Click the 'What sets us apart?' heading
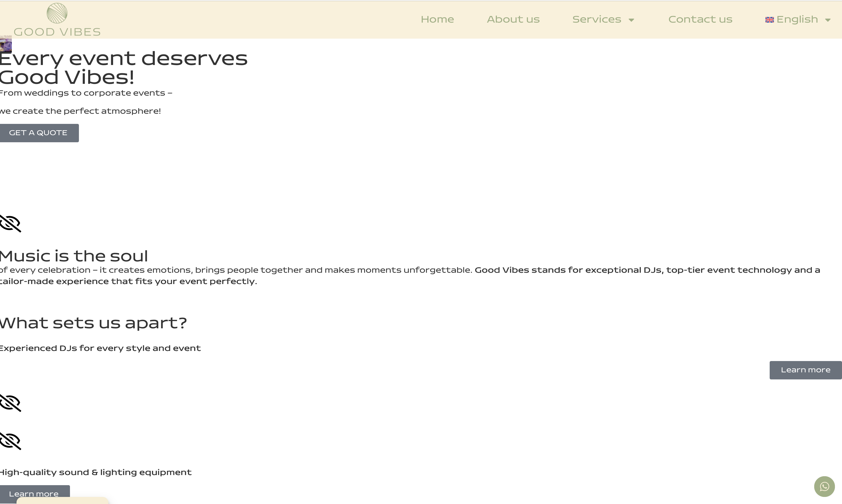842x504 pixels. pyautogui.click(x=93, y=323)
